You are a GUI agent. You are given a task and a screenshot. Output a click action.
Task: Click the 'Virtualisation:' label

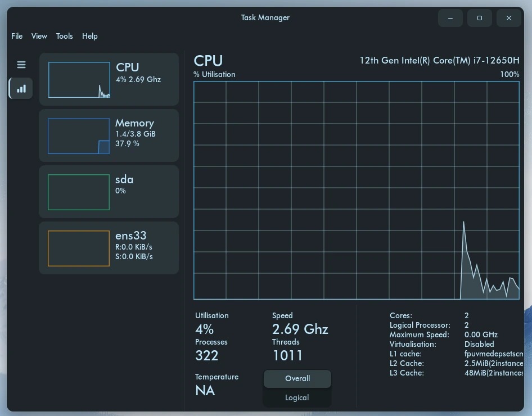pos(413,344)
